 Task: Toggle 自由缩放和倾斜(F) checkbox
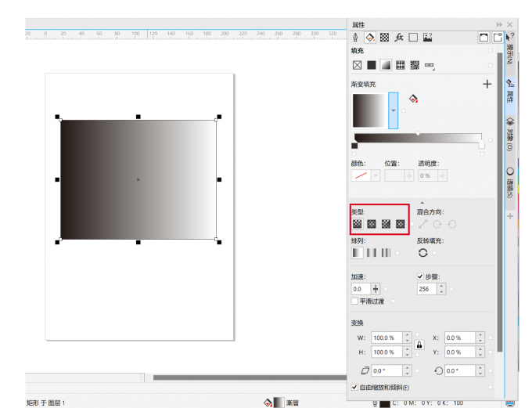click(x=354, y=387)
